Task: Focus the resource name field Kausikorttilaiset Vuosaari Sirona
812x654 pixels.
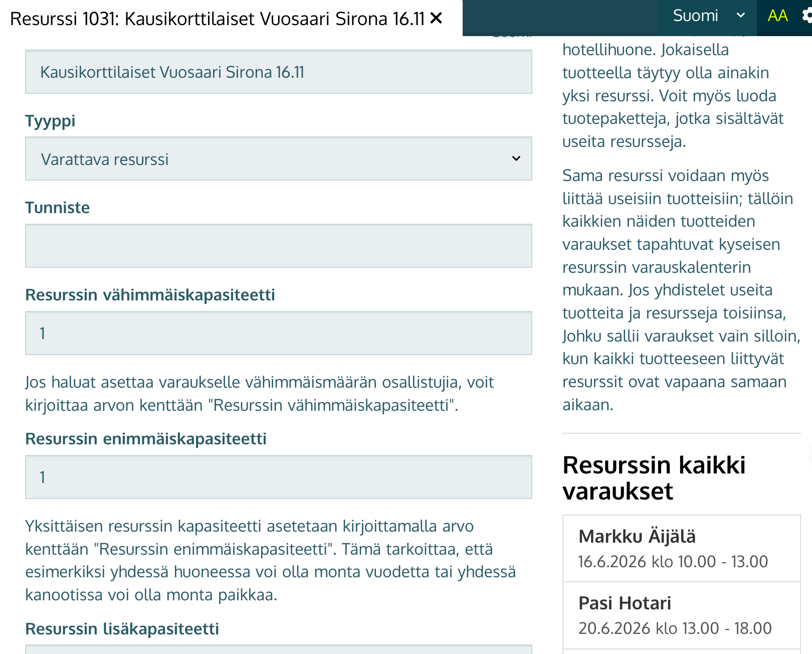Action: pos(279,72)
